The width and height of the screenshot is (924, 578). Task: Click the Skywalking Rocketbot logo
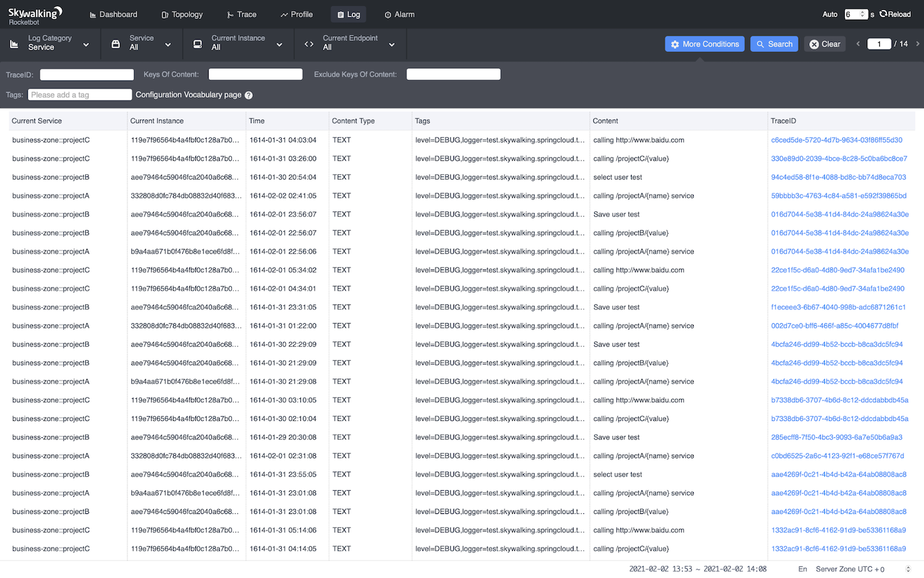pyautogui.click(x=34, y=14)
